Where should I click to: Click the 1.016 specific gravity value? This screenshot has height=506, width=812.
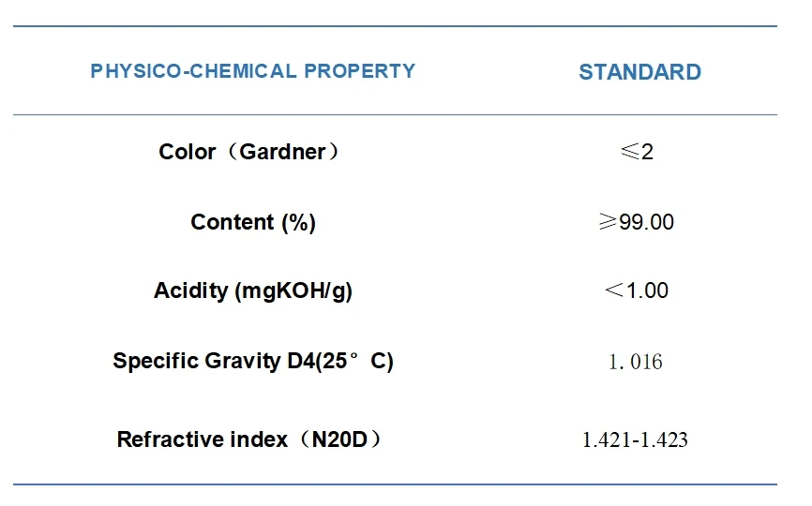click(x=636, y=362)
